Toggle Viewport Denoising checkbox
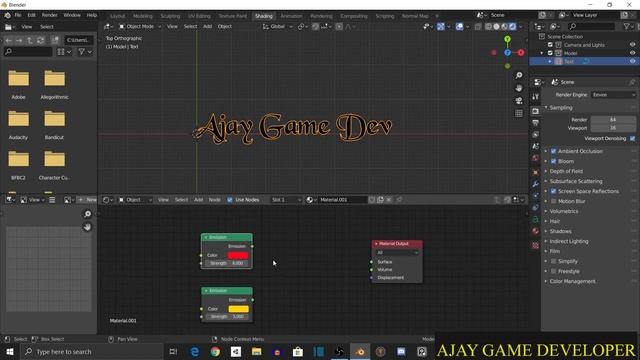This screenshot has width=640, height=360. (633, 138)
